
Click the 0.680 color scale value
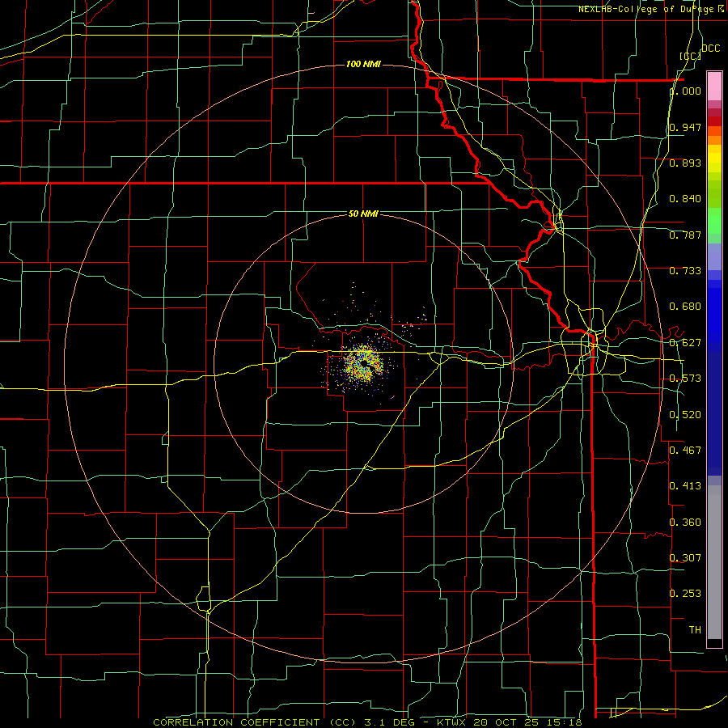(685, 307)
